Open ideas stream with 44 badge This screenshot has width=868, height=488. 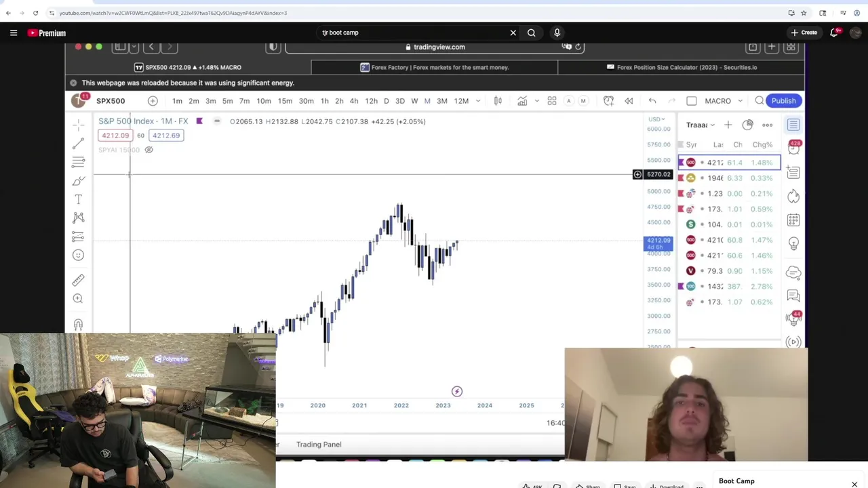[793, 318]
